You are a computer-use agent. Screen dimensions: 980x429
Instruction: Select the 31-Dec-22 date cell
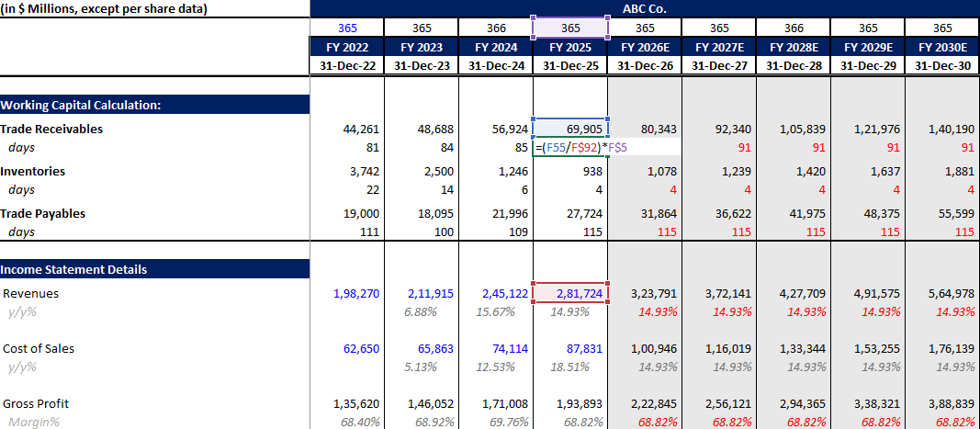[347, 67]
